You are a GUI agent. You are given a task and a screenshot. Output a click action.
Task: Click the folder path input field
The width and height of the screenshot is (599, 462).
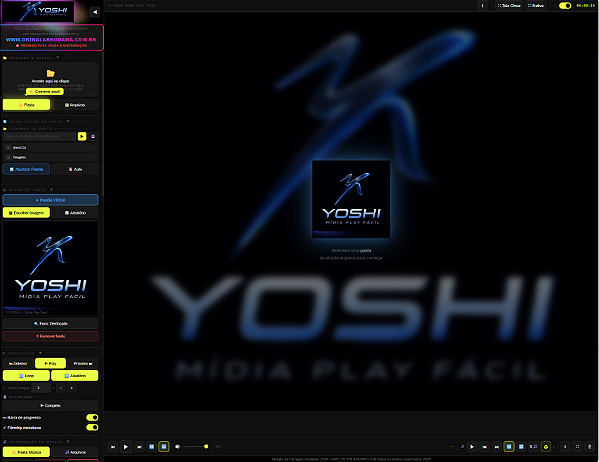point(40,136)
